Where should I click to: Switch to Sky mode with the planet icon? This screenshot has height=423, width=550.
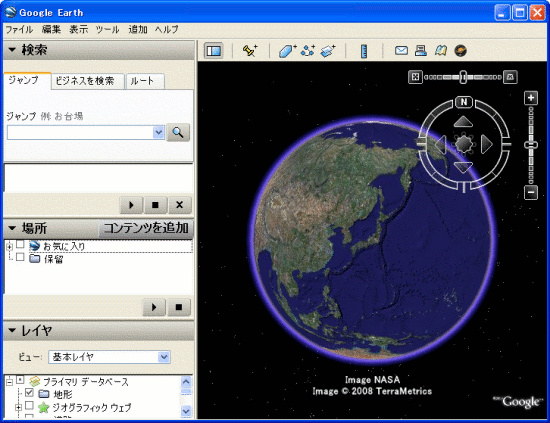461,51
